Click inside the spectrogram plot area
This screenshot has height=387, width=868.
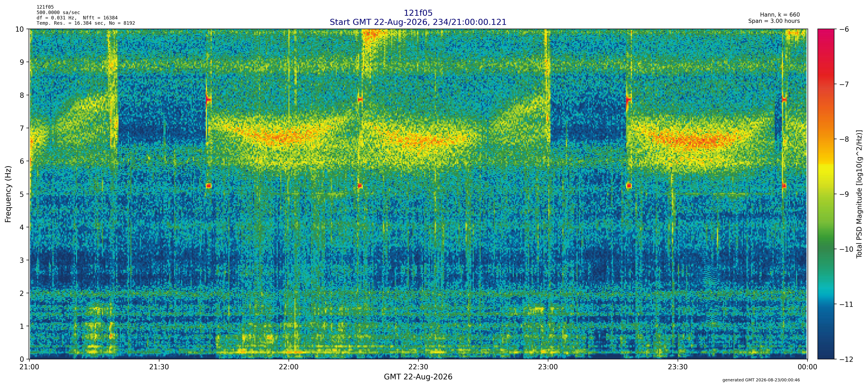419,194
